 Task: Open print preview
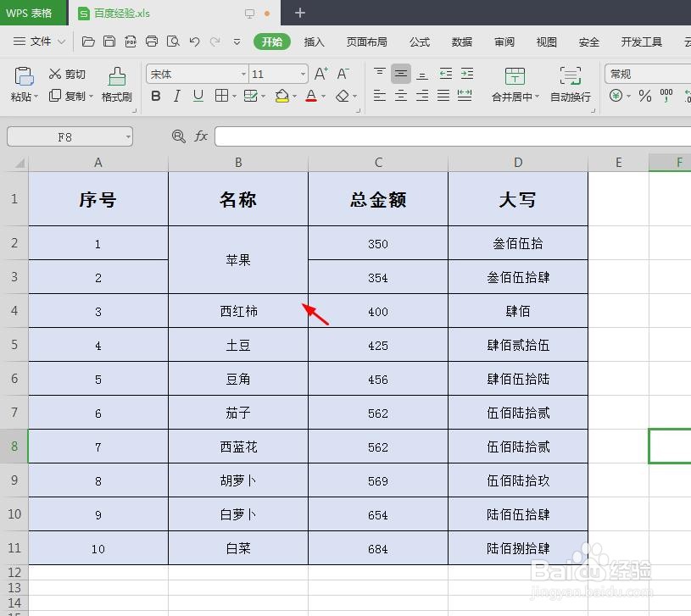[173, 41]
